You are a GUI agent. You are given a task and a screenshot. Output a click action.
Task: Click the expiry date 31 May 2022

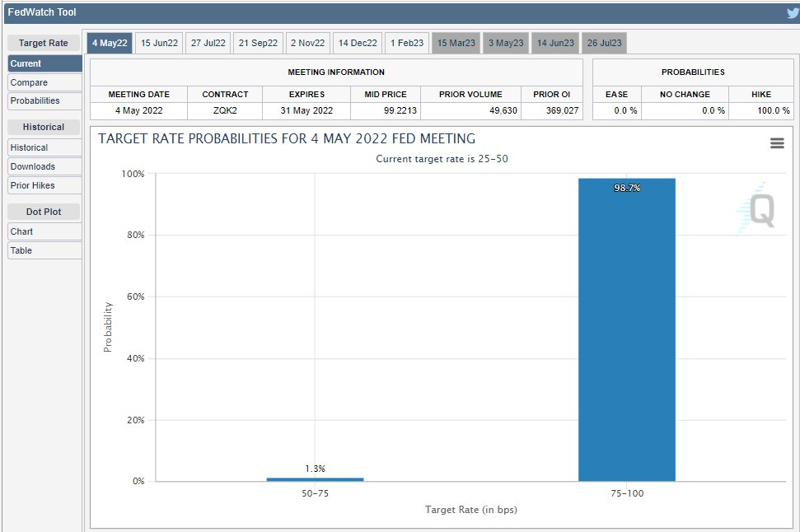306,110
